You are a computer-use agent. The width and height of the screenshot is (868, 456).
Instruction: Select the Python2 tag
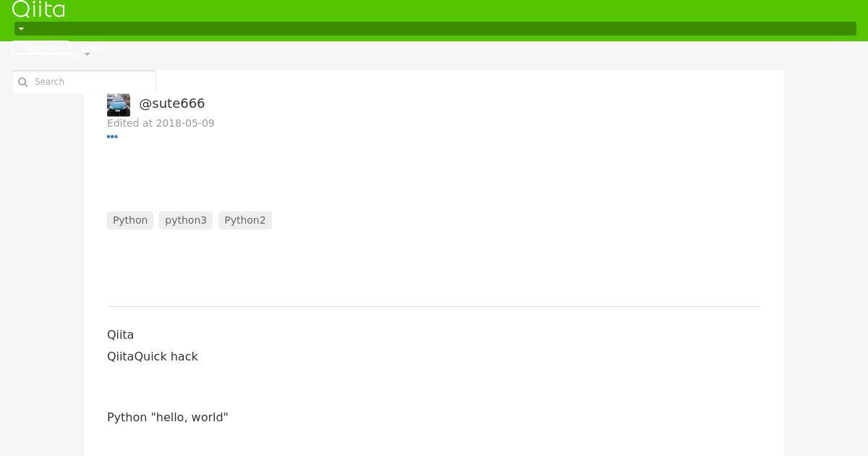coord(245,220)
